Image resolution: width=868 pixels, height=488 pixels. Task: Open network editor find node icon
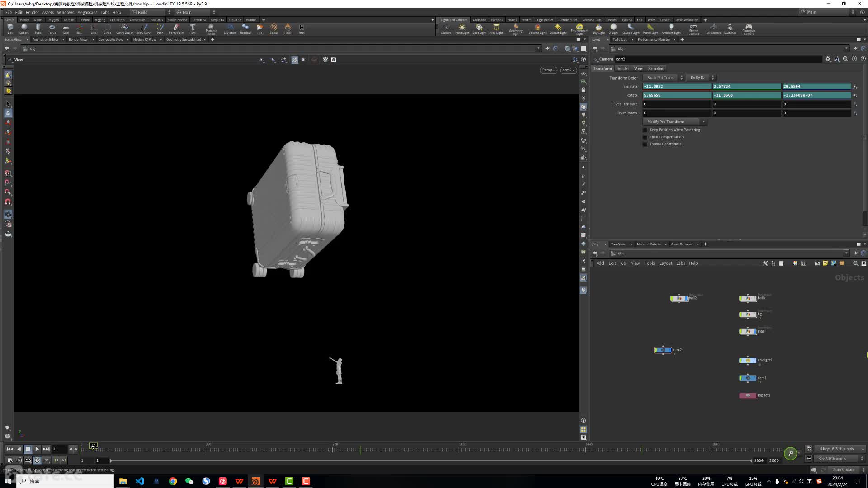point(855,263)
